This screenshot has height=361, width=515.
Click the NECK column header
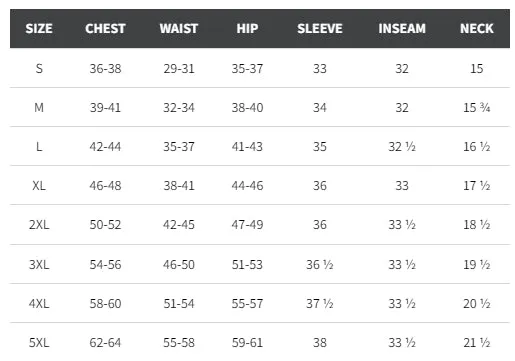click(477, 29)
